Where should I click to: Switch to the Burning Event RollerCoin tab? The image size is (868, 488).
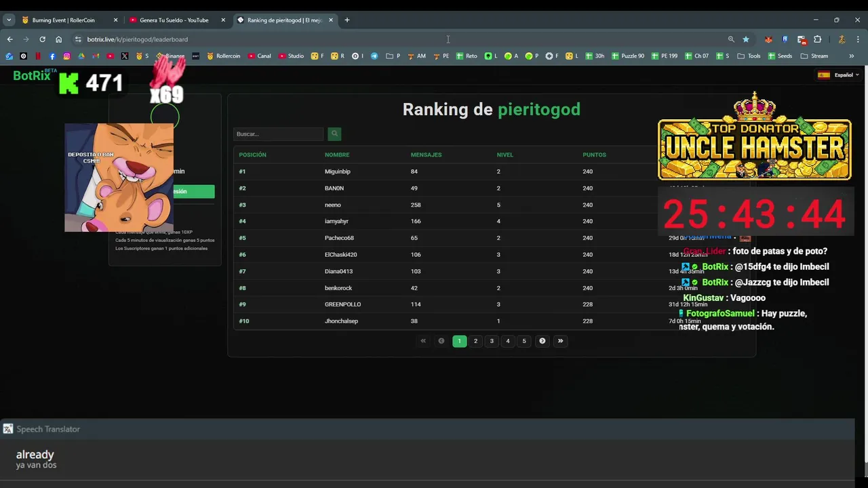69,20
